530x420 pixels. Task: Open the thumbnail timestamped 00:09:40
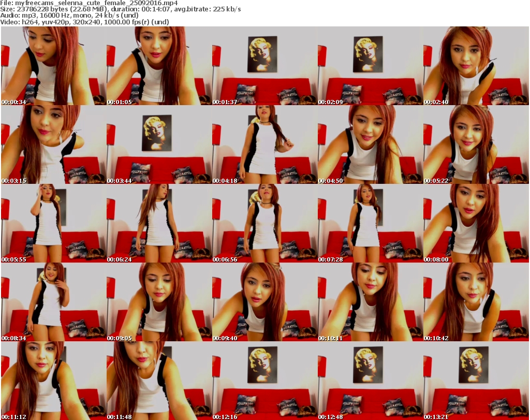pyautogui.click(x=264, y=302)
